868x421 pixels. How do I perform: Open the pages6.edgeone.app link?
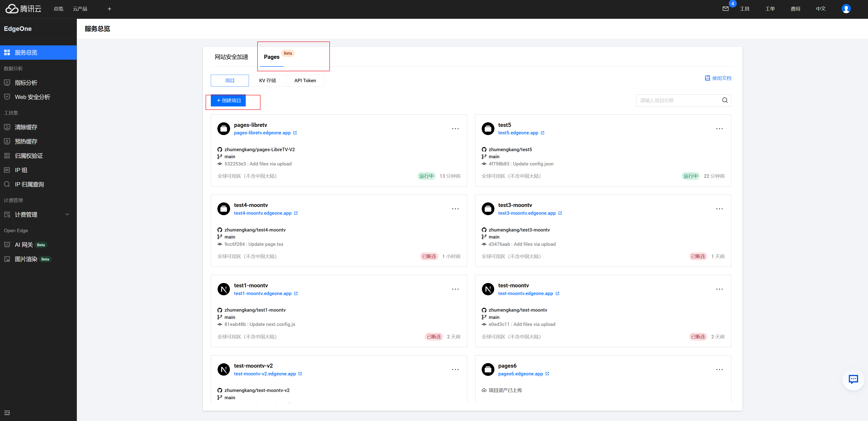click(x=521, y=374)
